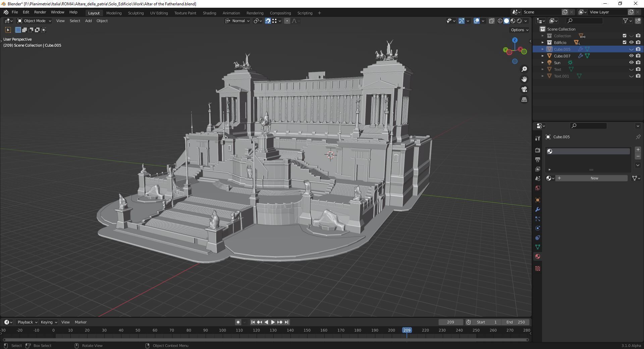Open the Object Mode dropdown
Viewport: 644px width, 349px height.
(x=34, y=21)
